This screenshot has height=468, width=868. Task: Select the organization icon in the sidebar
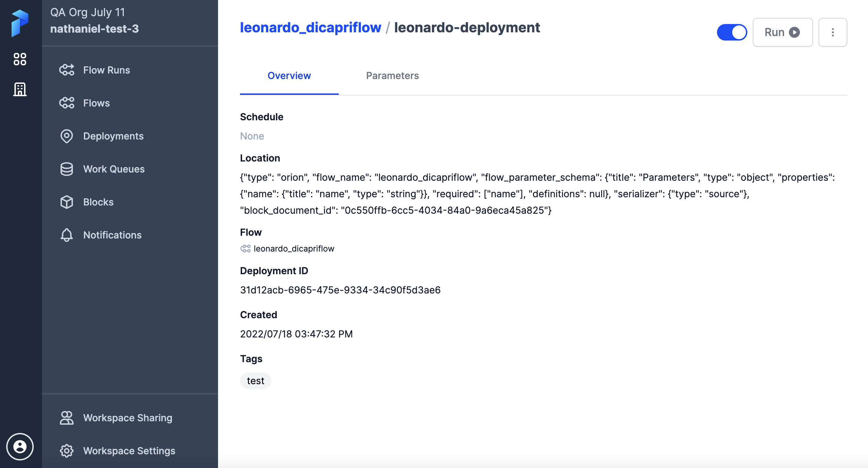coord(20,89)
